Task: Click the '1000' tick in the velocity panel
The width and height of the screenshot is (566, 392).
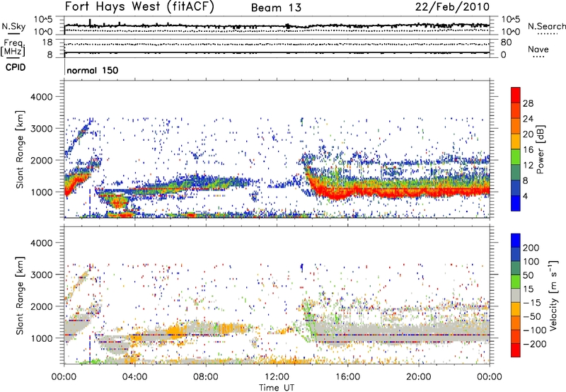Action: pyautogui.click(x=41, y=338)
